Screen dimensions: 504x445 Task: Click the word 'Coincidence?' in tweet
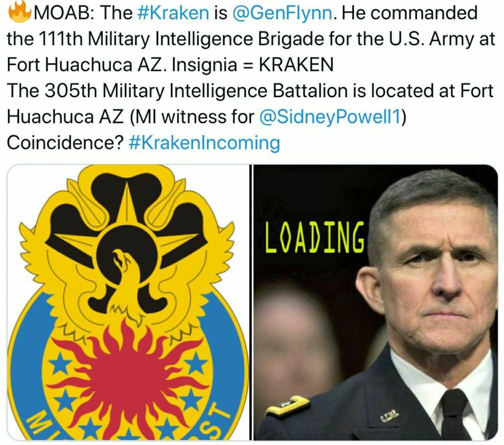pos(65,143)
